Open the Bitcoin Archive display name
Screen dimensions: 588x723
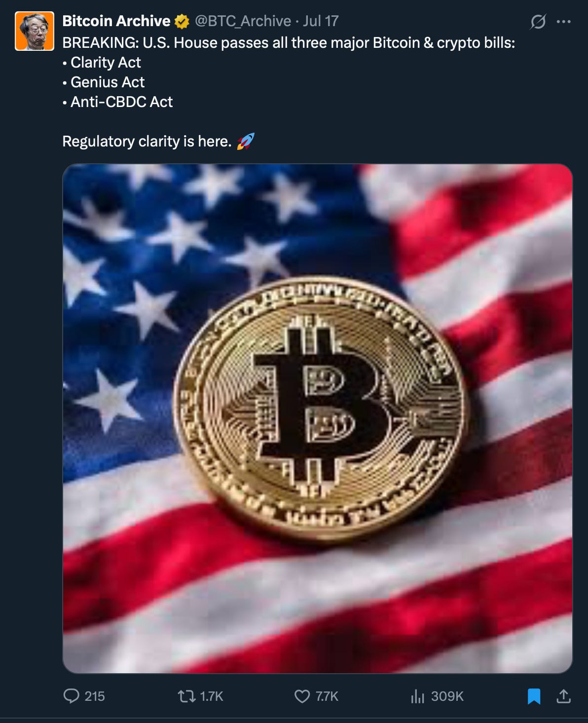pyautogui.click(x=116, y=21)
